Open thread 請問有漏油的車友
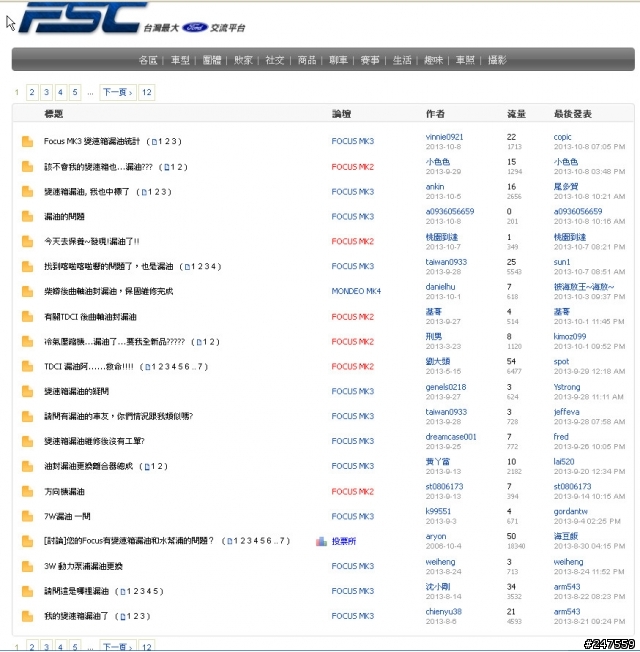This screenshot has height=652, width=640. click(x=119, y=416)
